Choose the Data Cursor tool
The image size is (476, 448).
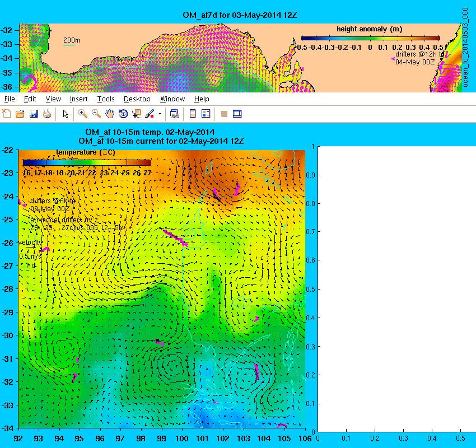(x=136, y=114)
